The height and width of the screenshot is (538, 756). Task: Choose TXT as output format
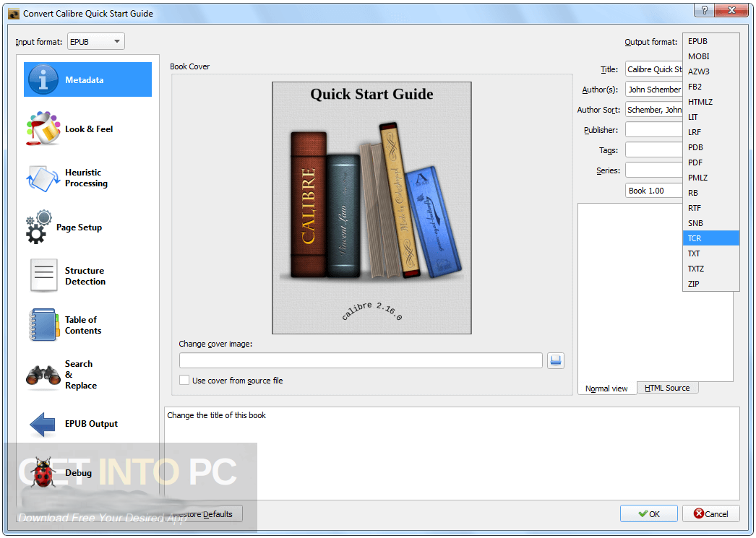pos(710,253)
